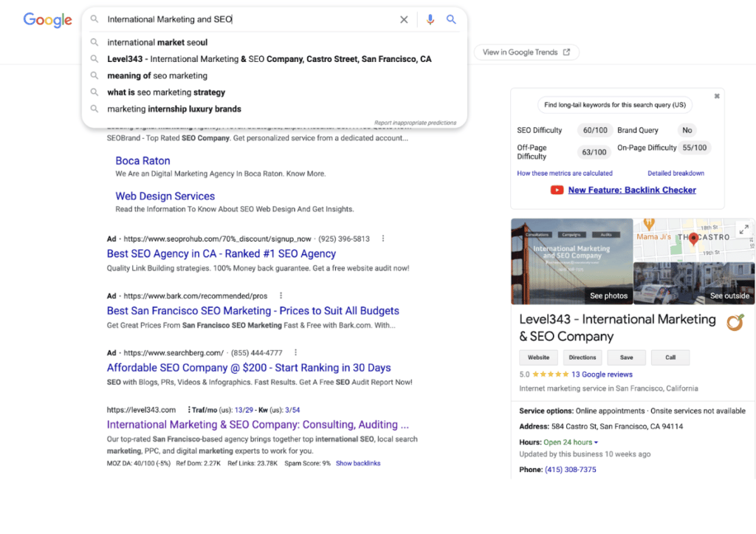Open 'Best San Francisco SEO Marketing' ad
Image resolution: width=756 pixels, height=534 pixels.
coord(253,311)
